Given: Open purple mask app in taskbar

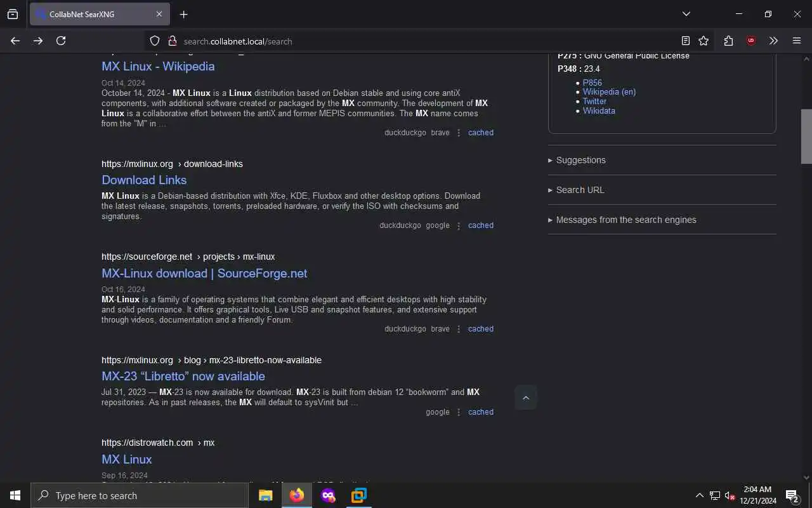Looking at the screenshot, I should (328, 495).
